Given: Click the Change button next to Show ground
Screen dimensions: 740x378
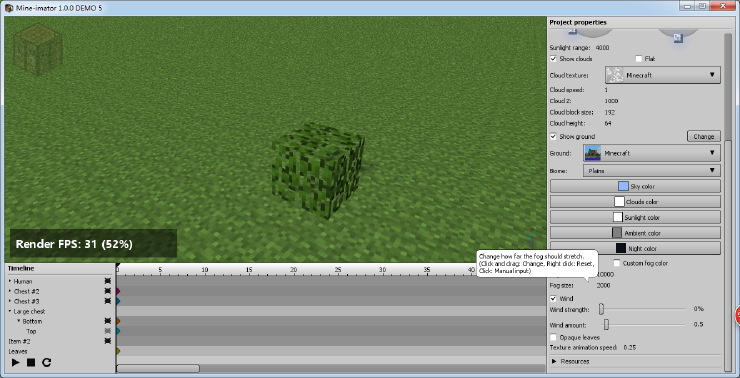Looking at the screenshot, I should 704,136.
